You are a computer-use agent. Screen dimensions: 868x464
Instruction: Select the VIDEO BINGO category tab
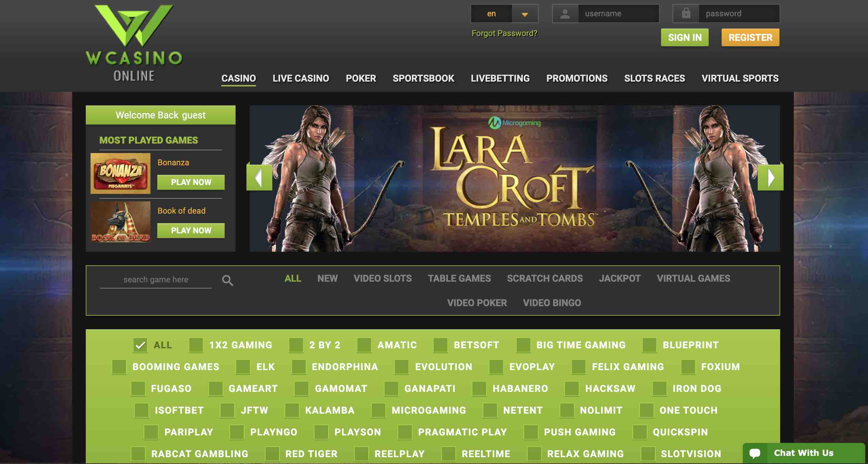[x=552, y=303]
